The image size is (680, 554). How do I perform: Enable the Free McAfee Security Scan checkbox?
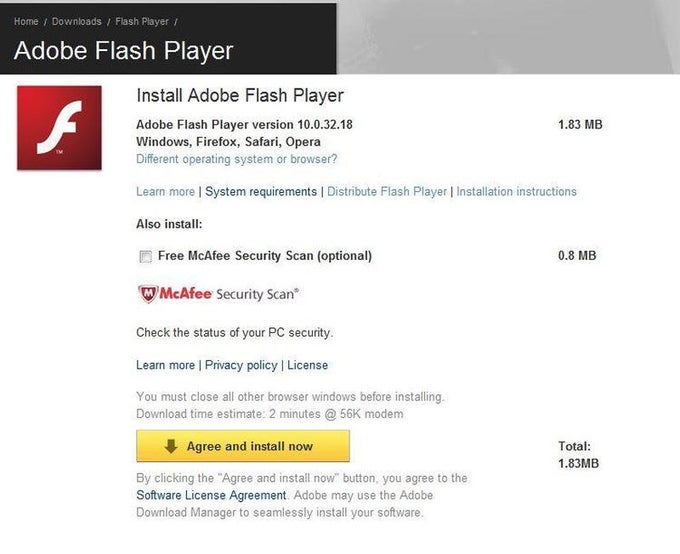(146, 256)
